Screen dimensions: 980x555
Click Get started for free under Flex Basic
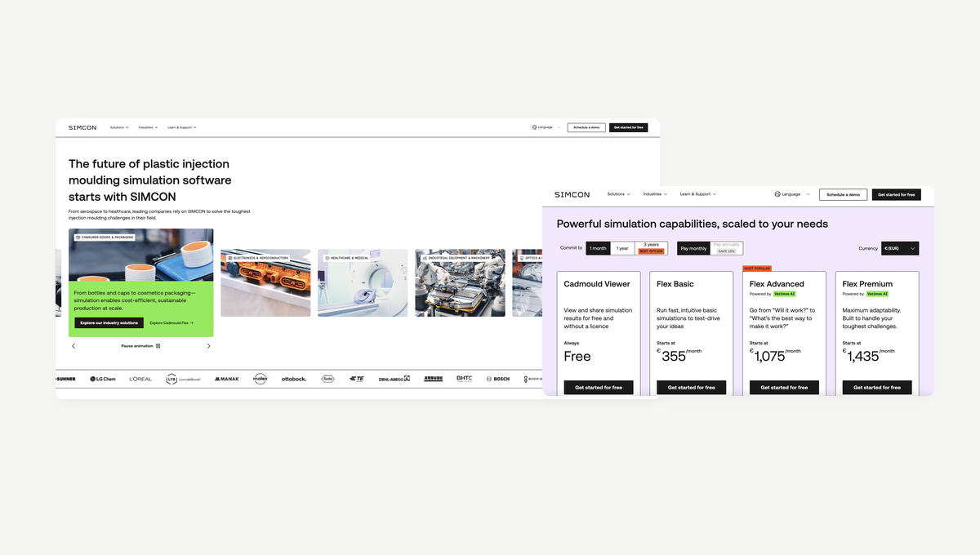(x=692, y=388)
